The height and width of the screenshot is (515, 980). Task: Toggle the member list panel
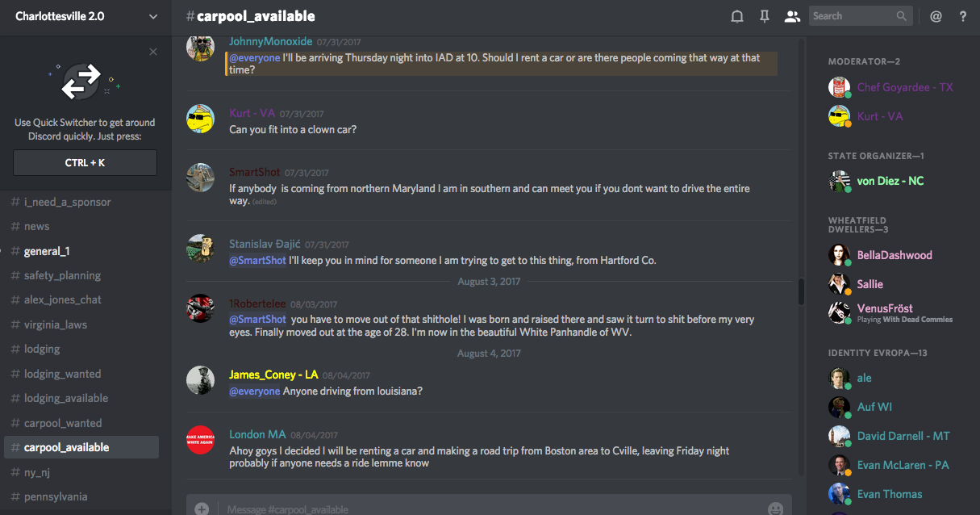(x=792, y=16)
